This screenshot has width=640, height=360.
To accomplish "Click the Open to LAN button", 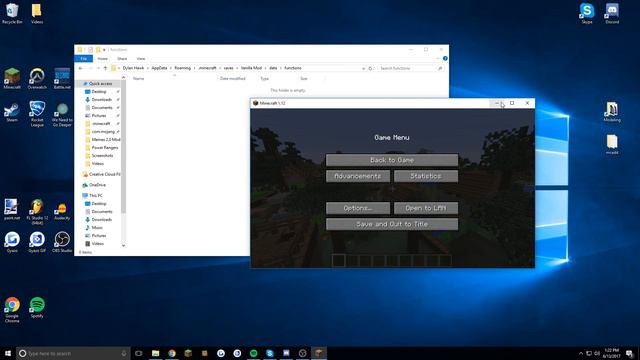I will tap(426, 208).
